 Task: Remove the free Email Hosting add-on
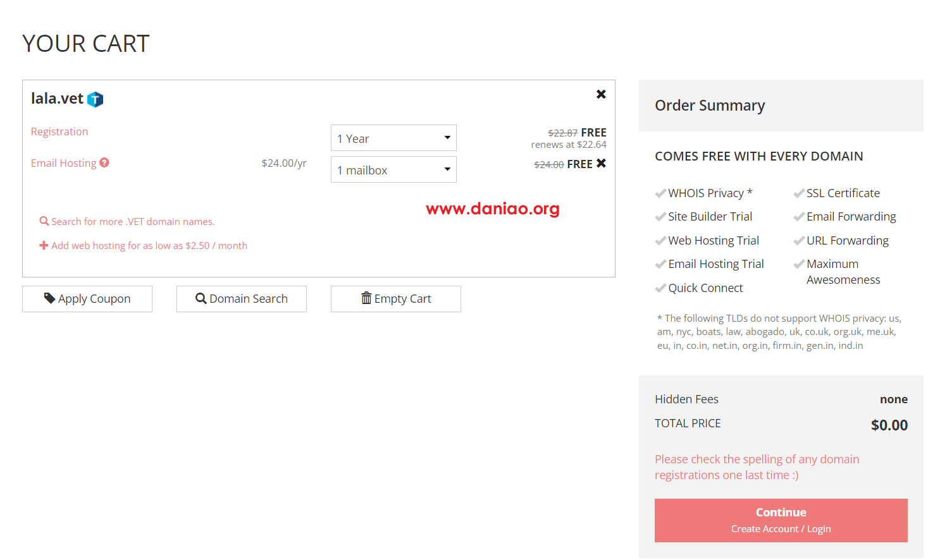coord(601,163)
